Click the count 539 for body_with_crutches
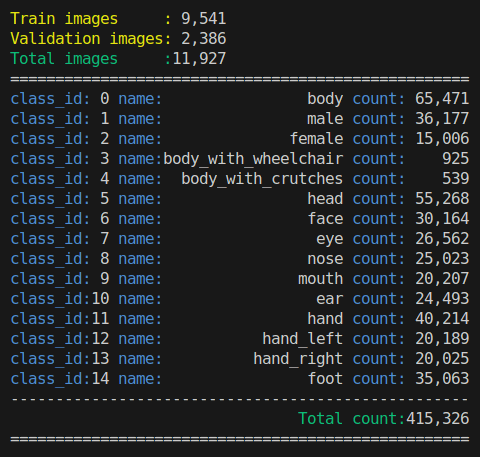 pyautogui.click(x=456, y=179)
